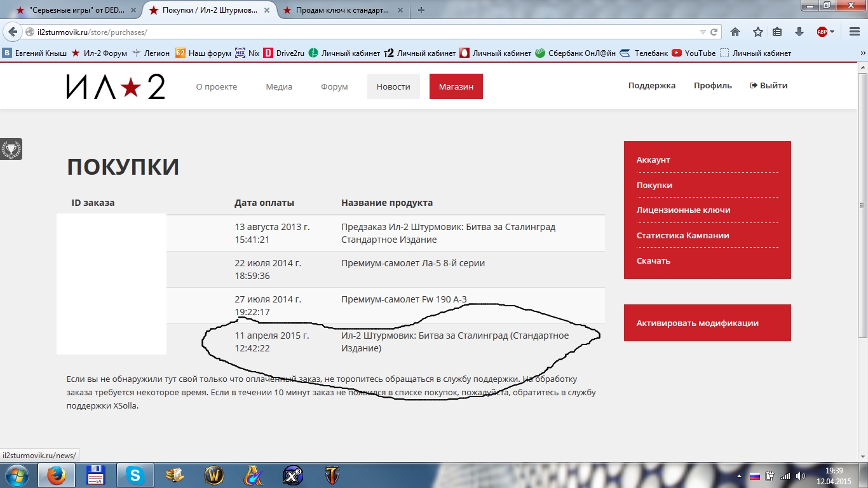Screen dimensions: 868x488
Task: Open the Nix bookmark
Action: tap(247, 53)
